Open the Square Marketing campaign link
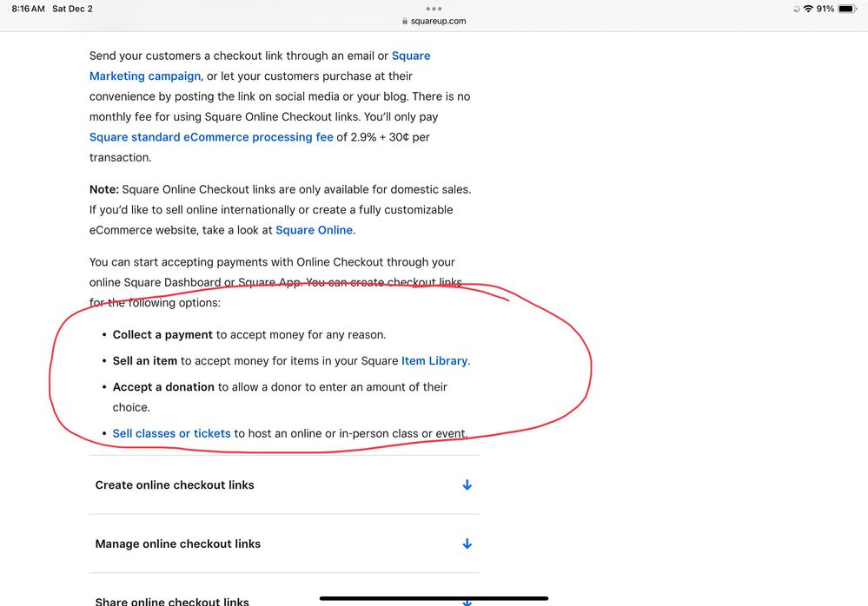868x606 pixels. tap(145, 76)
